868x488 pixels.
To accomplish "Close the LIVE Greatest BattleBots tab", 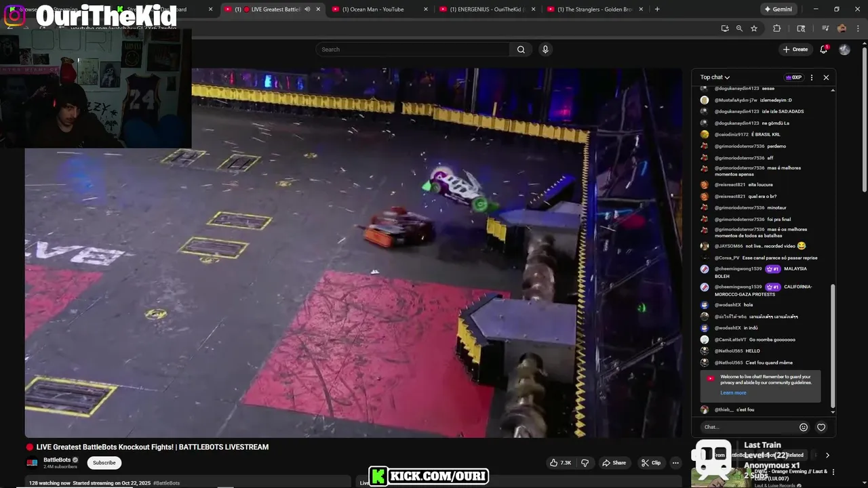I will pyautogui.click(x=318, y=9).
